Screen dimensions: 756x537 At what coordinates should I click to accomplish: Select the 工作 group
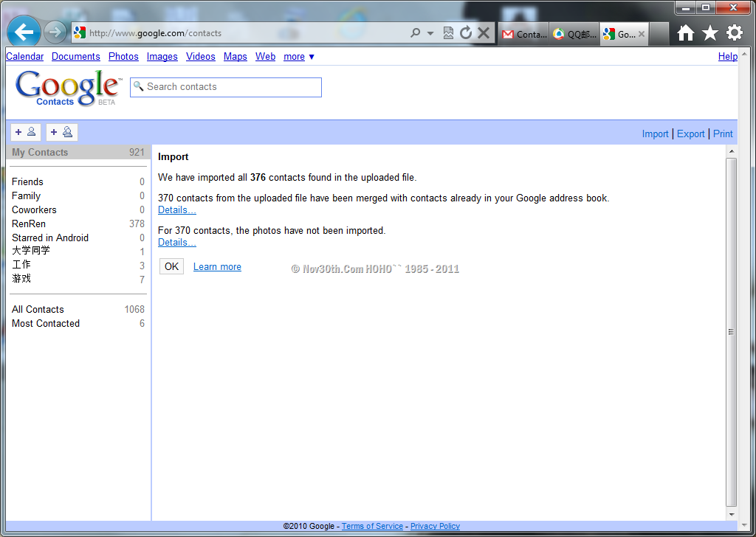78,265
